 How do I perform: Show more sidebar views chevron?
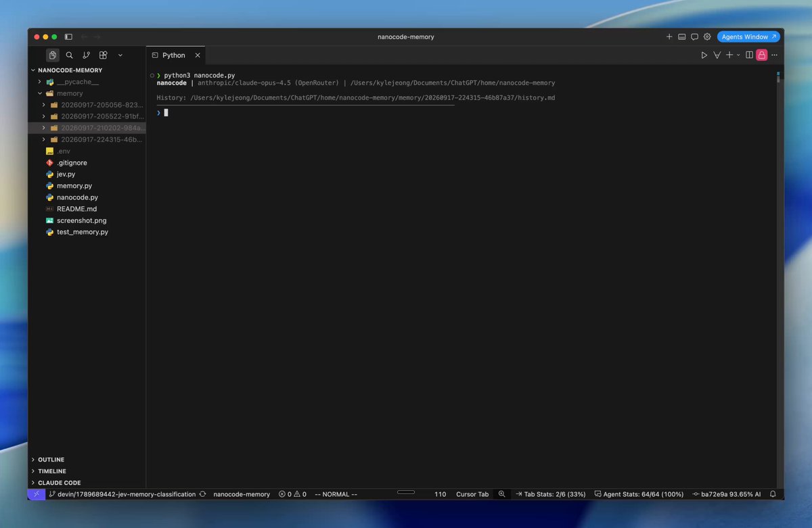120,55
